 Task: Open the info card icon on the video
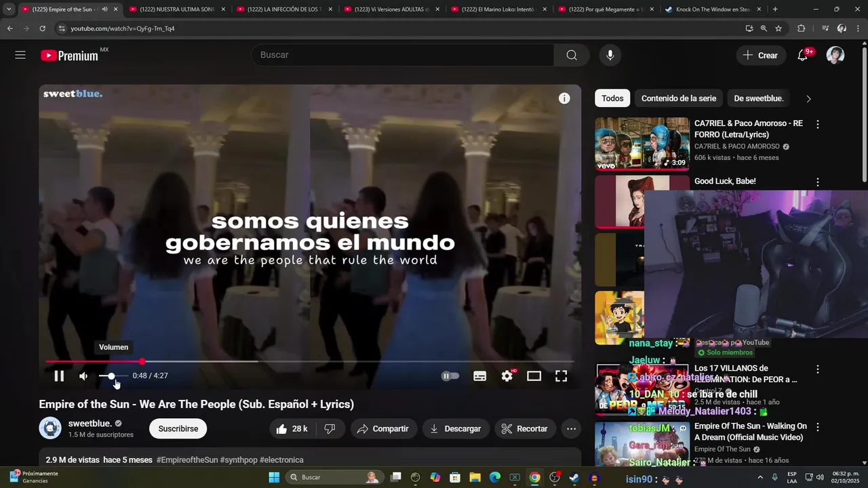pyautogui.click(x=564, y=98)
